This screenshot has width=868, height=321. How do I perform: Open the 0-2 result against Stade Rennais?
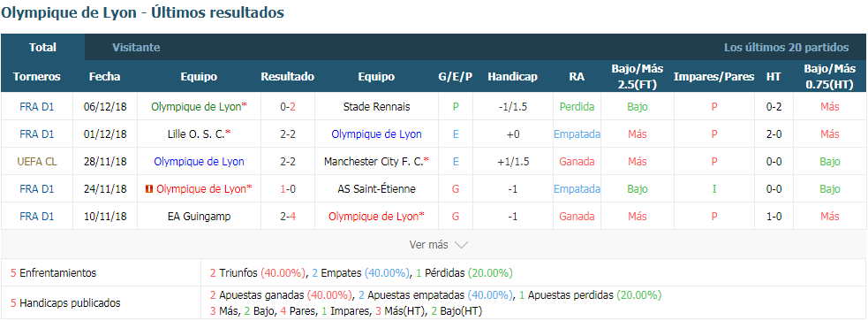click(x=288, y=107)
